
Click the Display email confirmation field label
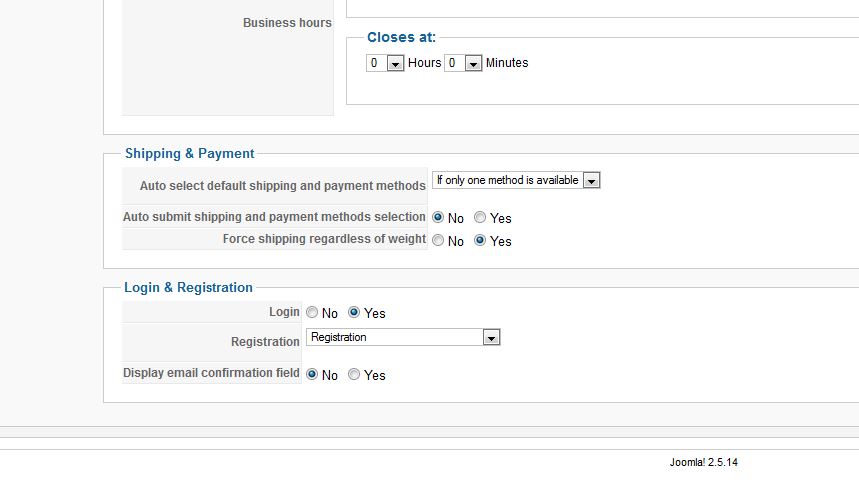pos(211,374)
